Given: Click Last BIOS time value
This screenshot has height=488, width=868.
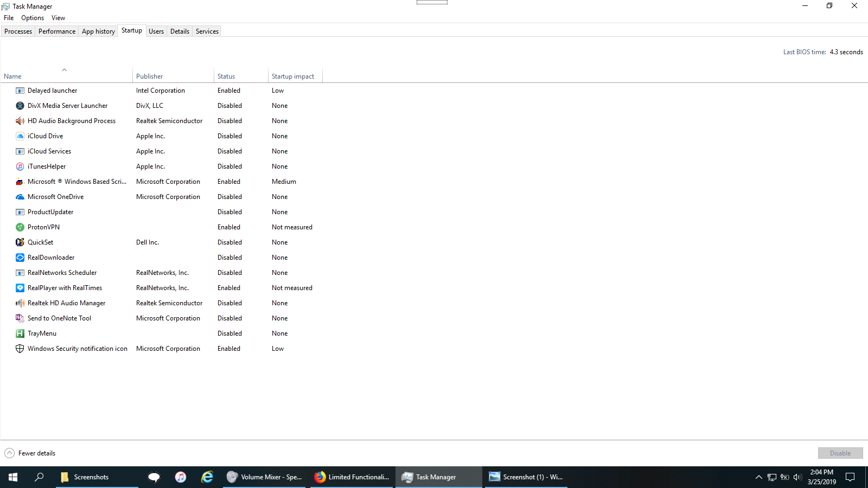Looking at the screenshot, I should (x=846, y=52).
